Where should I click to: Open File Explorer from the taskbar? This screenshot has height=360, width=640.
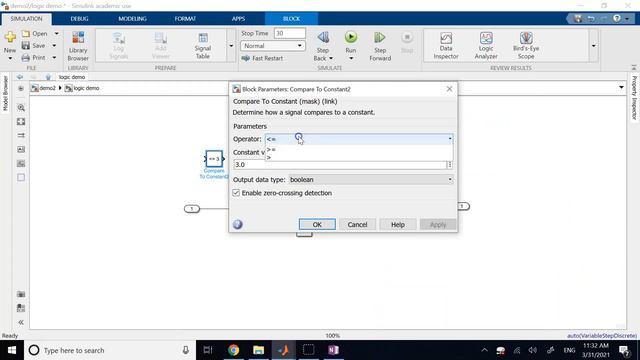[258, 350]
